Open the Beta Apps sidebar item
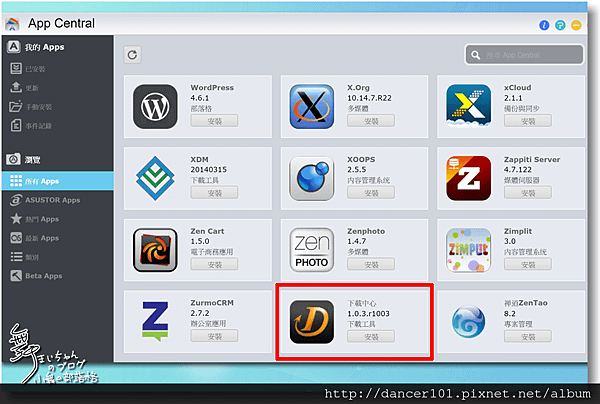Screen dimensions: 600x404 tap(58, 275)
